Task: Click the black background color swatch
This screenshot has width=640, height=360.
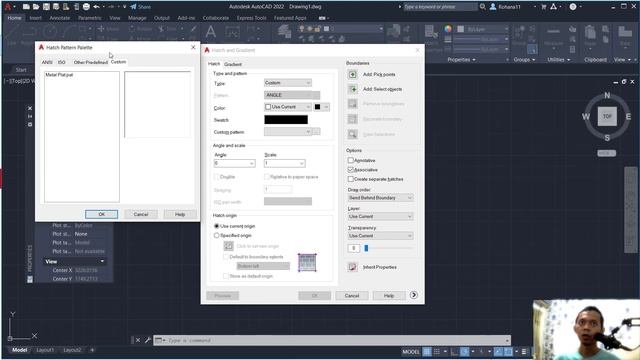Action: click(317, 107)
